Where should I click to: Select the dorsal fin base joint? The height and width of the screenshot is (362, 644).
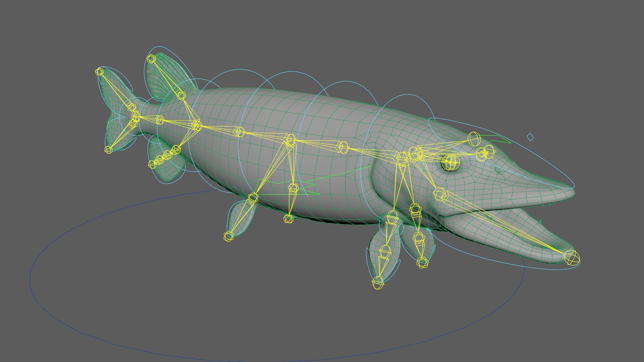pos(181,95)
